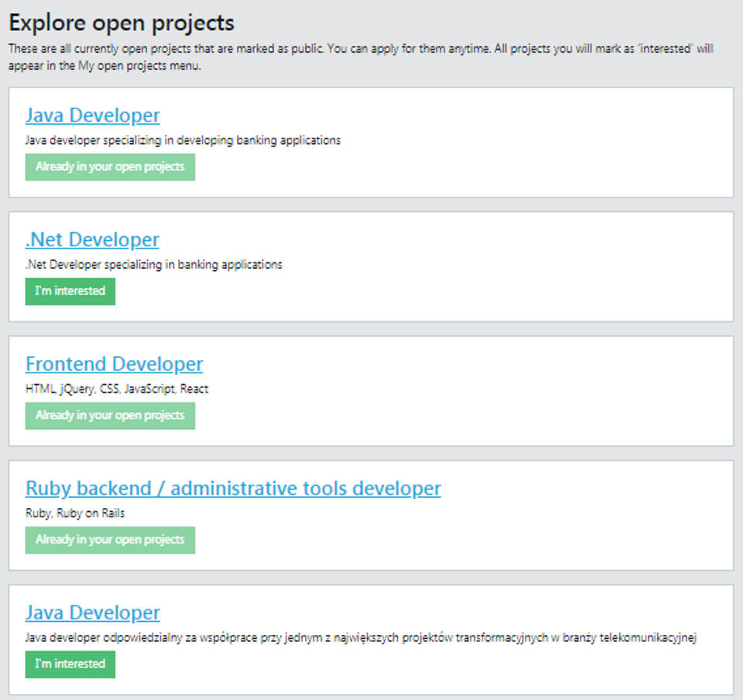Click the 'Ruby, Ruby on Rails' description text

[x=75, y=513]
